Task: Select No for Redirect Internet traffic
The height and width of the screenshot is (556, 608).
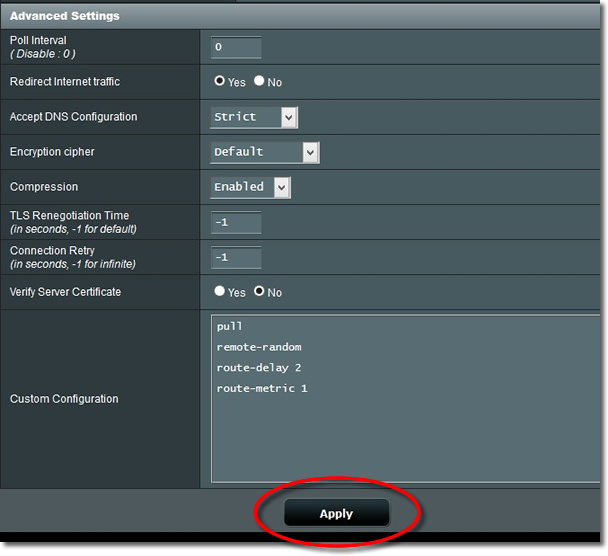Action: point(259,82)
